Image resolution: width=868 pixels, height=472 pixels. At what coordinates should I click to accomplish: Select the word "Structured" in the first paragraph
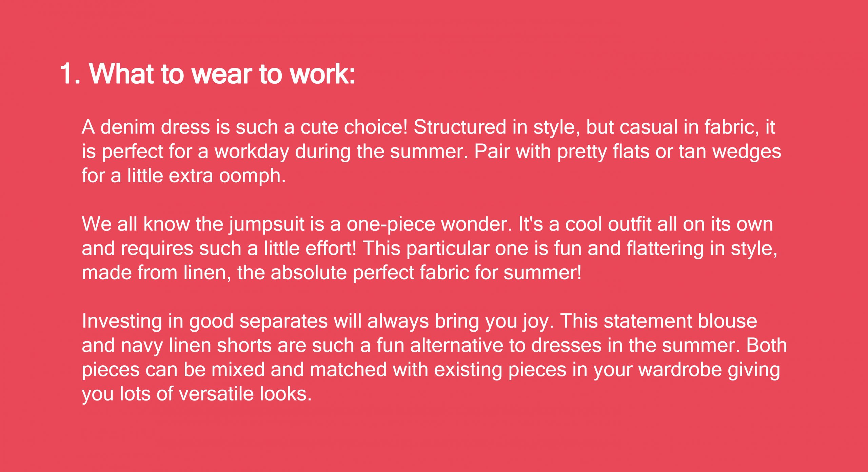click(x=460, y=127)
